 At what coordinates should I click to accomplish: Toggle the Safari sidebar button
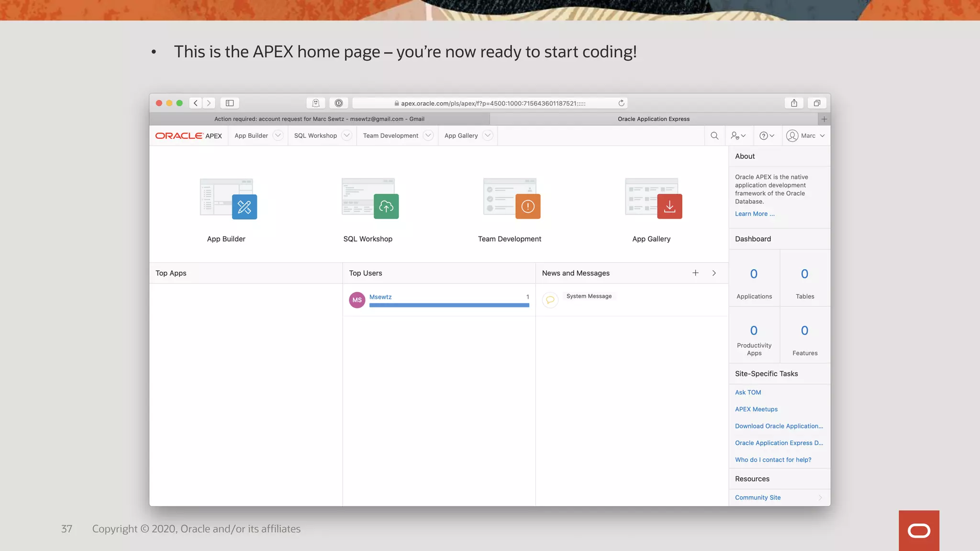click(230, 103)
